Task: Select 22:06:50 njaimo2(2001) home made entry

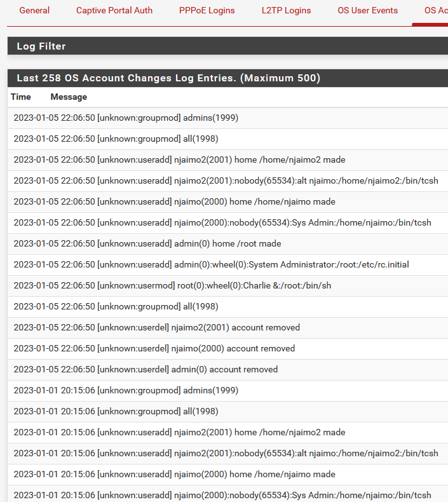Action: coord(227,159)
